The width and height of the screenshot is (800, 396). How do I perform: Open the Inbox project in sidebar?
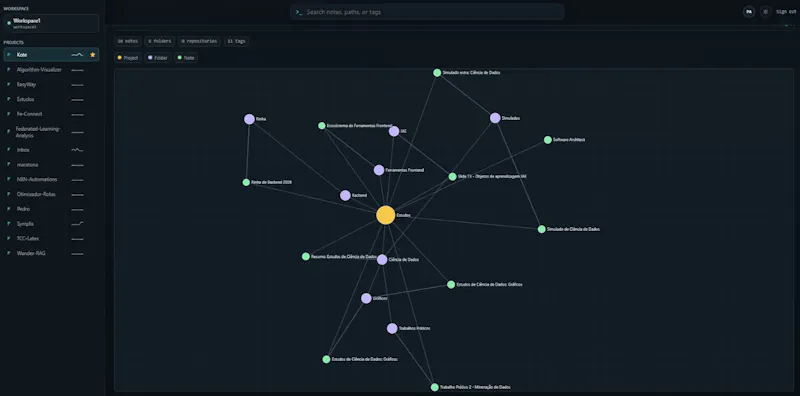point(51,150)
